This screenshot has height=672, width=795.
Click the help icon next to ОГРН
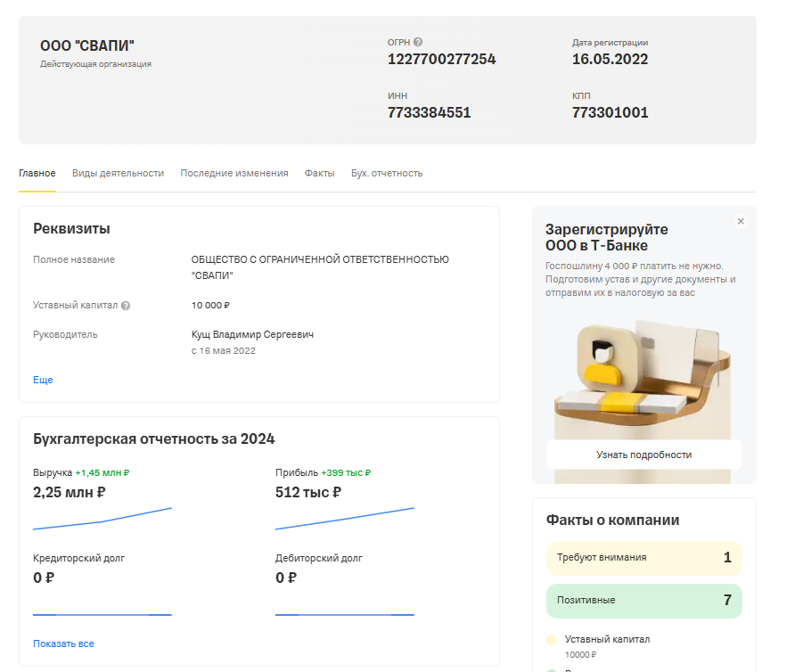418,42
